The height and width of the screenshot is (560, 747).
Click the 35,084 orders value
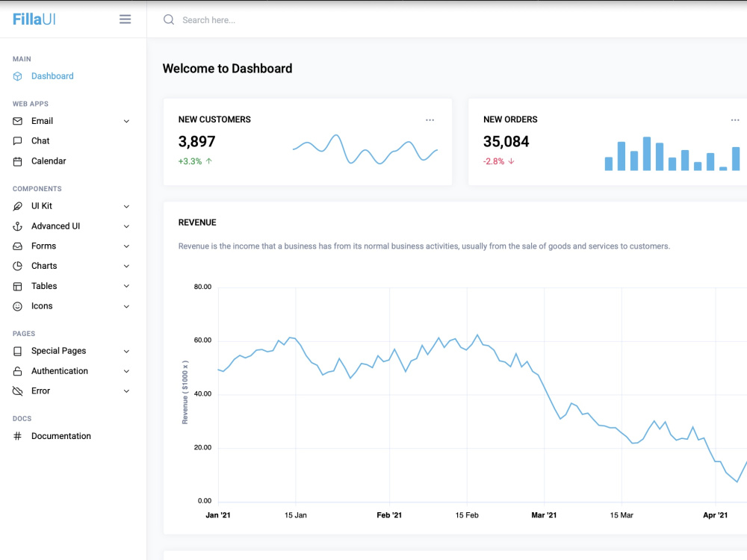[x=506, y=141]
